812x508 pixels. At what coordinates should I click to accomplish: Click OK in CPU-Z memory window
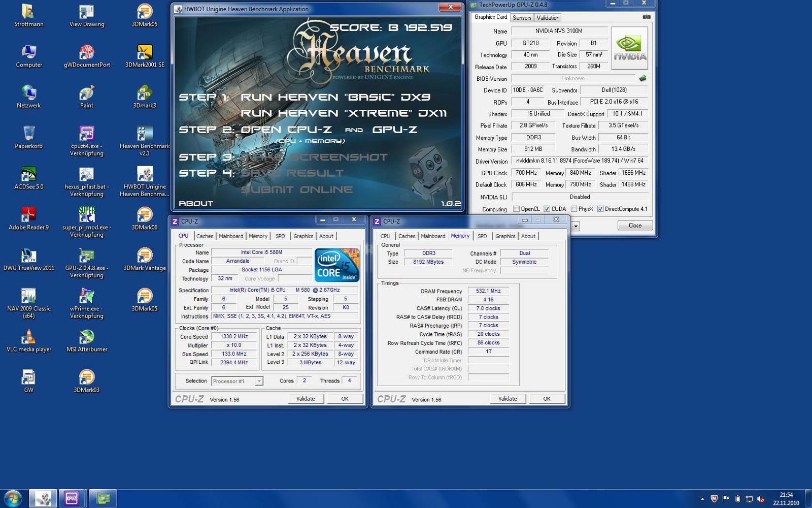(x=547, y=399)
